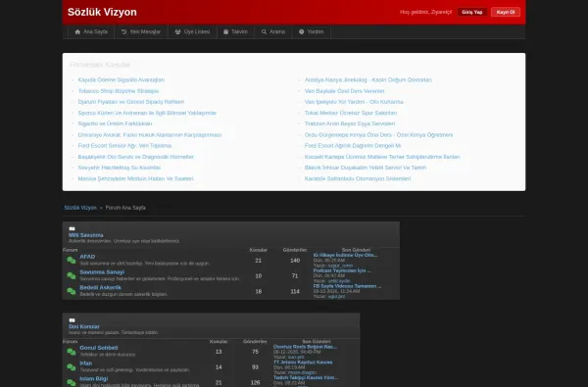Click the small icon above Dini Konular
Image resolution: width=588 pixels, height=387 pixels.
[72, 320]
